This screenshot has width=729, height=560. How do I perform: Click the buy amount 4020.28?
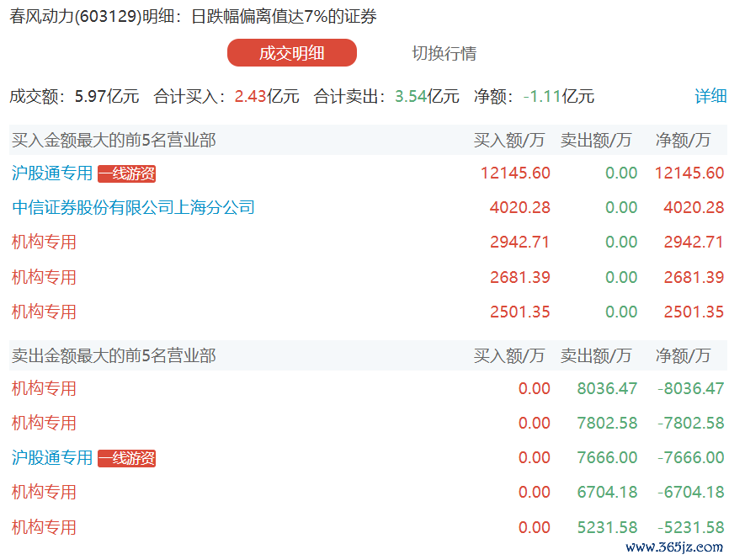(x=519, y=207)
